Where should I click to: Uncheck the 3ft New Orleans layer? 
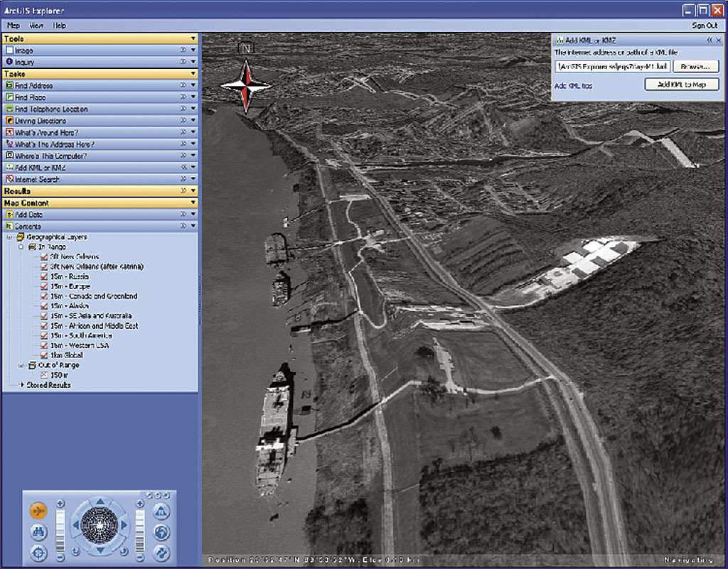coord(44,256)
